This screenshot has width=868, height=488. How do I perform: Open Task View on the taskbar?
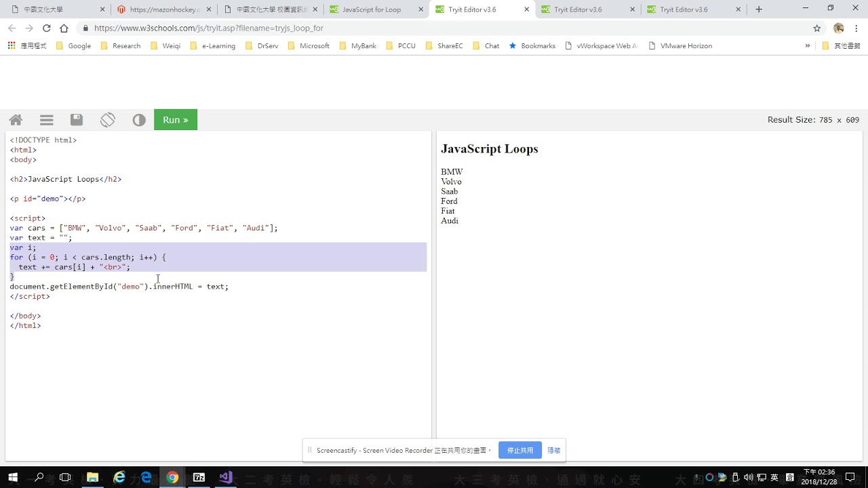(65, 477)
